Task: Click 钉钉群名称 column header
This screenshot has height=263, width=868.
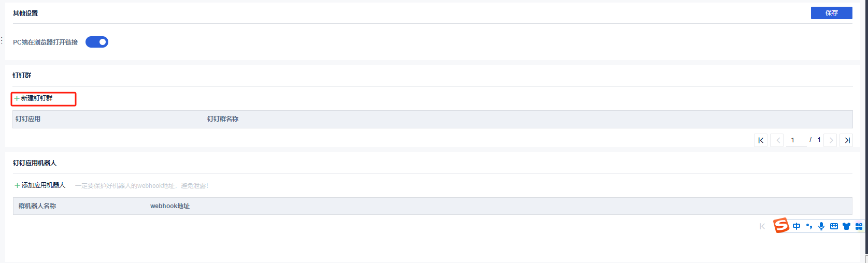Action: [x=223, y=119]
